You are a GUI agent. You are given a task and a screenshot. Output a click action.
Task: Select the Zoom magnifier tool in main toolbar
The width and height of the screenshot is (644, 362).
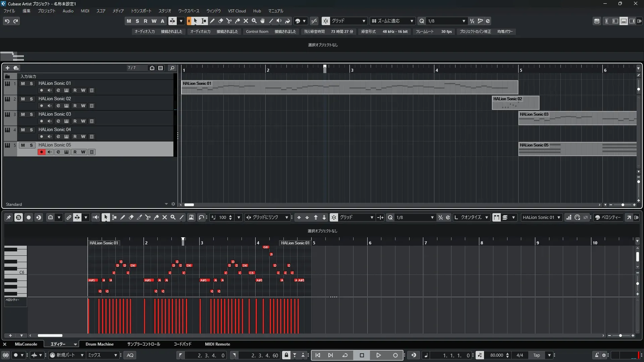coord(254,21)
